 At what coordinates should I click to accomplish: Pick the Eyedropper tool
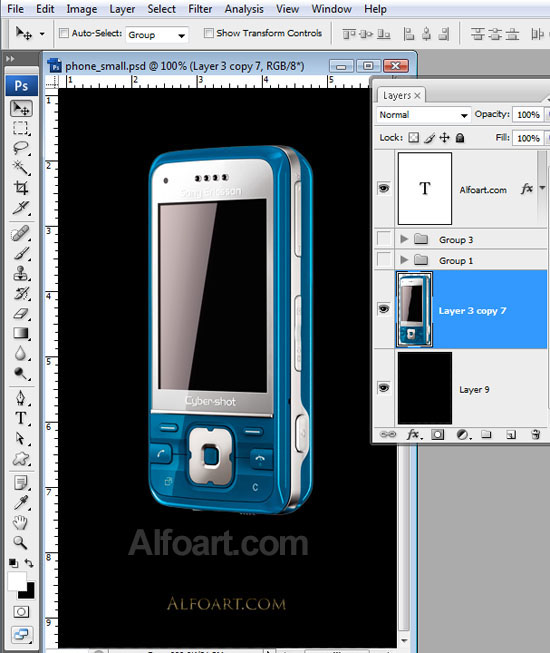[21, 503]
